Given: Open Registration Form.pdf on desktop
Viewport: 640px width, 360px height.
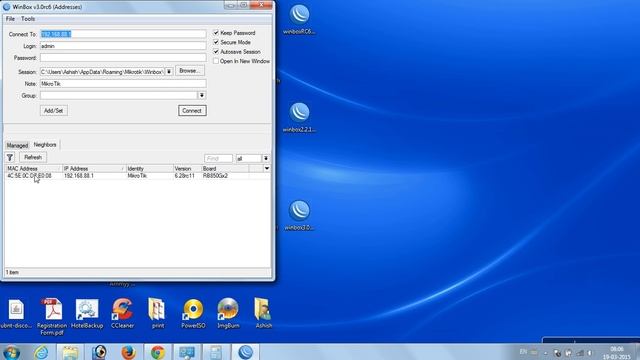Looking at the screenshot, I should tap(52, 317).
